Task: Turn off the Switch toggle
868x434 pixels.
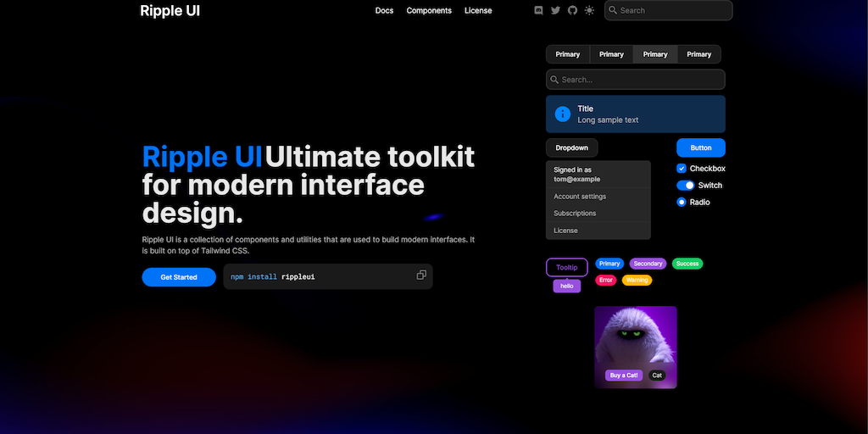Action: (x=685, y=186)
